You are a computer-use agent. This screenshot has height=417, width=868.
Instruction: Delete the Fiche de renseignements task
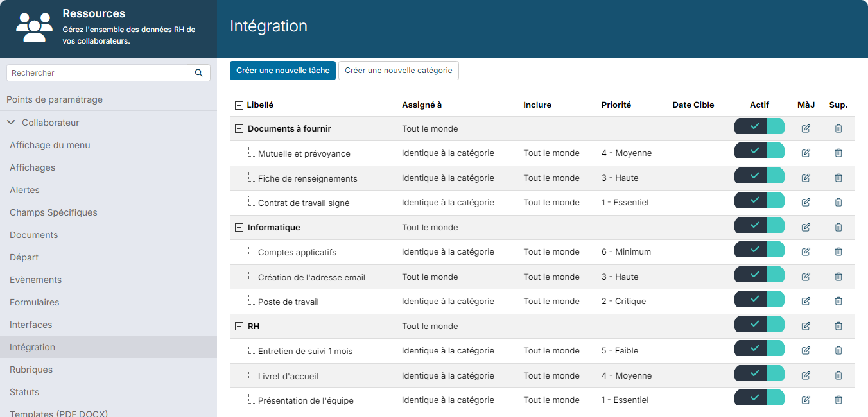pyautogui.click(x=838, y=178)
